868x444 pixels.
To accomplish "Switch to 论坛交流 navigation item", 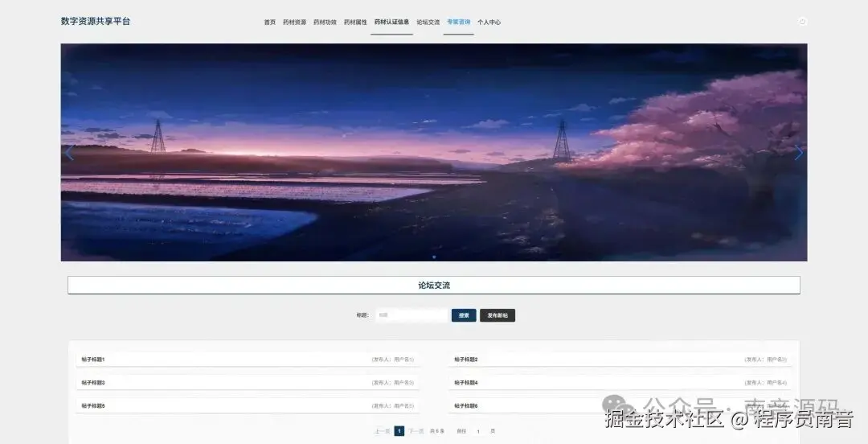I will click(x=428, y=23).
